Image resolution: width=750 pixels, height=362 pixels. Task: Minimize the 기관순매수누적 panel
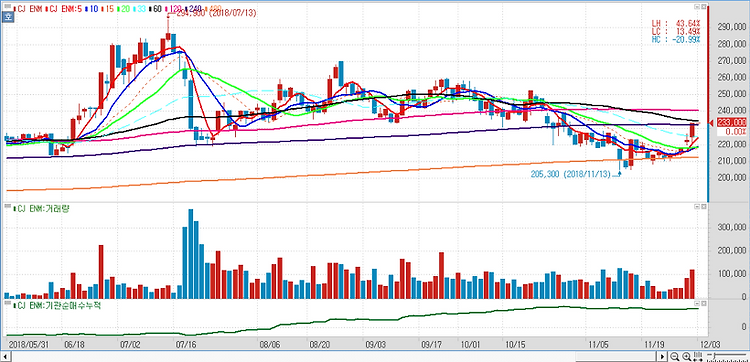point(697,304)
